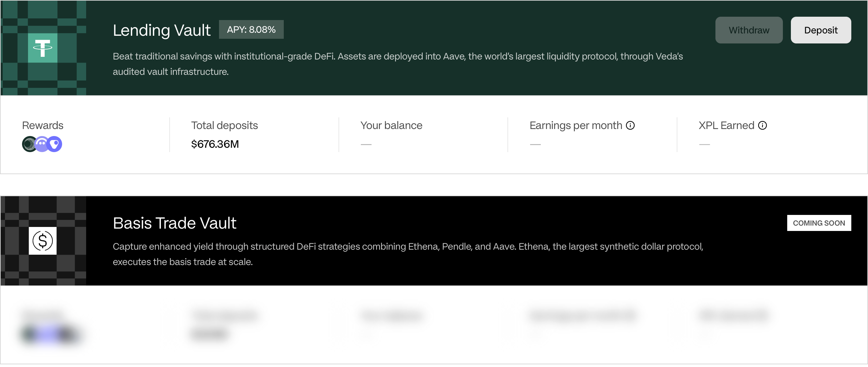Screen dimensions: 868x367
Task: Click the $676.36M total deposits value
Action: [215, 144]
